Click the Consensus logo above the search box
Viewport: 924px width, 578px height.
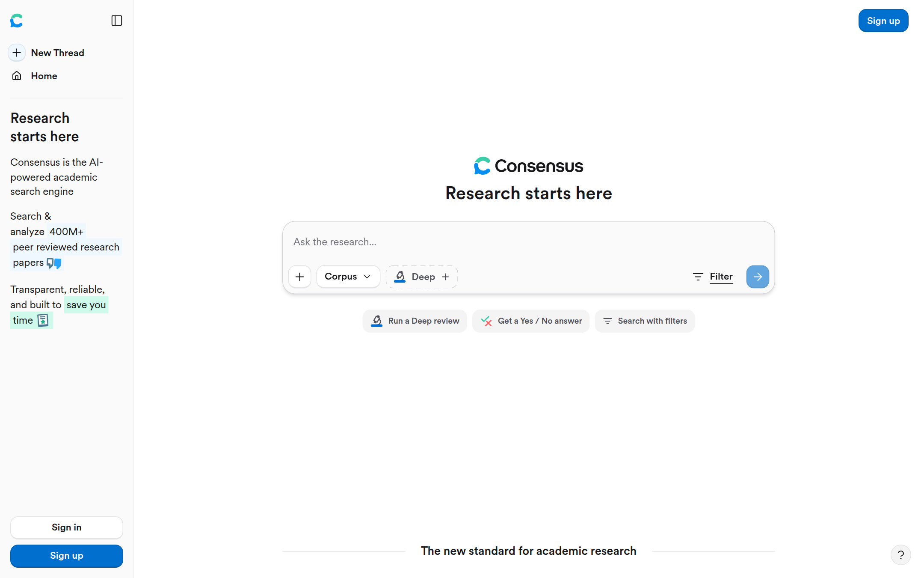pos(528,166)
